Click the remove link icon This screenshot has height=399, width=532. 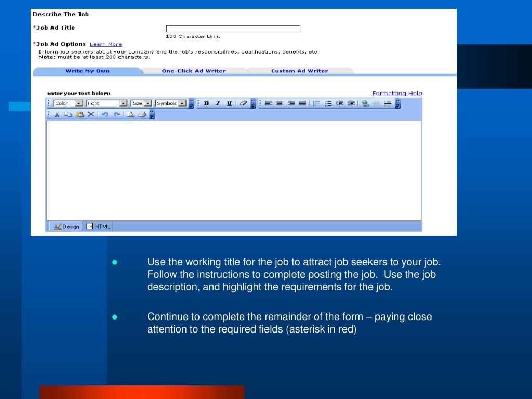(376, 103)
